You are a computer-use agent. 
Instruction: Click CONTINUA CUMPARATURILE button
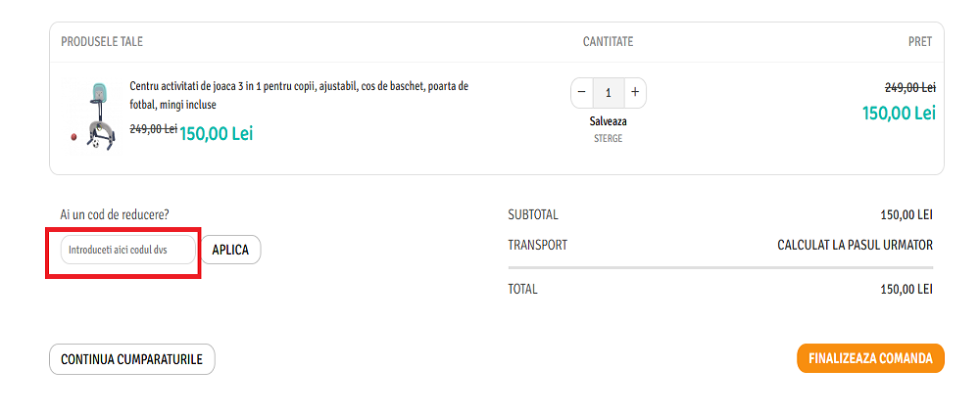(x=131, y=359)
